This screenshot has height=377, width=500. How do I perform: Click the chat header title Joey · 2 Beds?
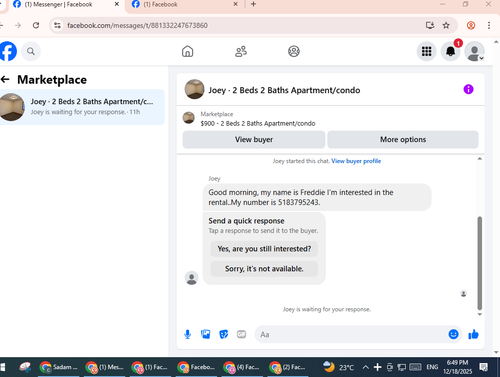(x=284, y=90)
